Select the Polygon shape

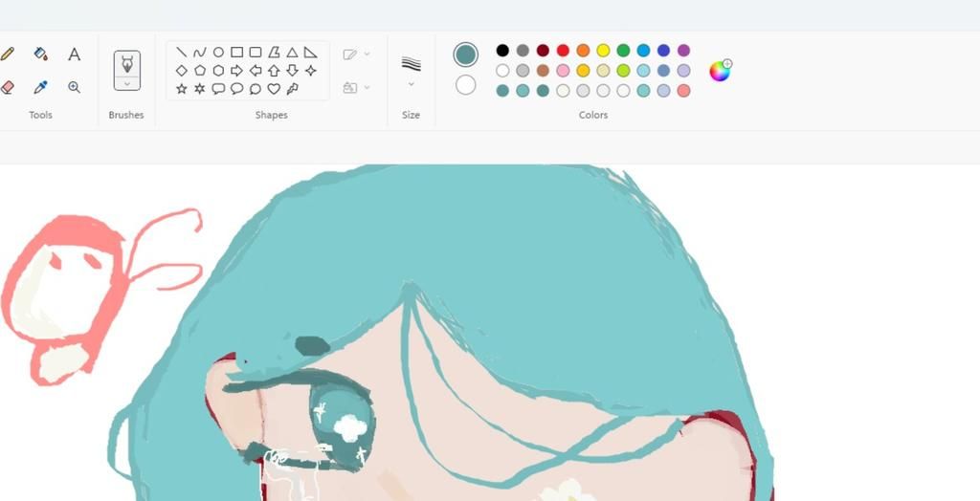[274, 52]
